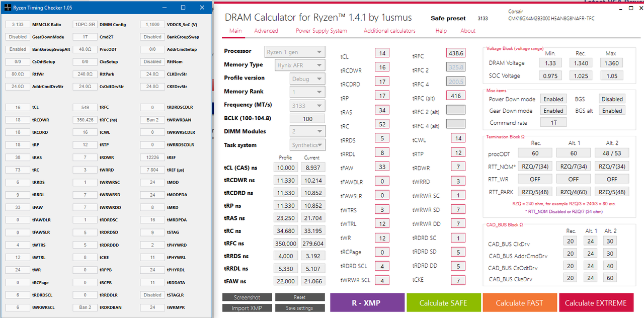Image resolution: width=644 pixels, height=318 pixels.
Task: Click the CAD_BUS ClkDrv Rec. value 20
Action: click(571, 242)
